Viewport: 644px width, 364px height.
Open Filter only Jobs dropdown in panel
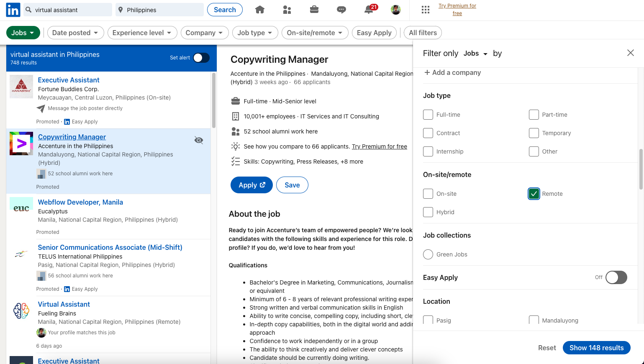pyautogui.click(x=475, y=54)
